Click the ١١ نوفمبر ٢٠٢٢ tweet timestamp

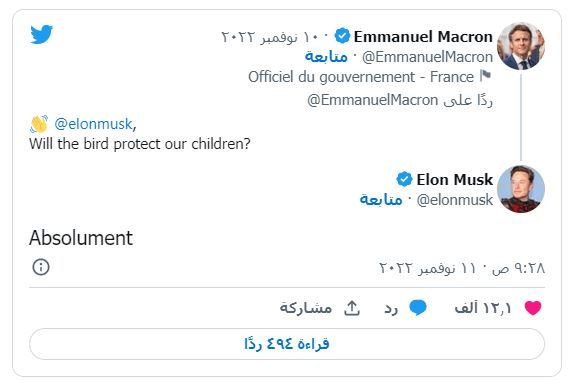point(428,268)
